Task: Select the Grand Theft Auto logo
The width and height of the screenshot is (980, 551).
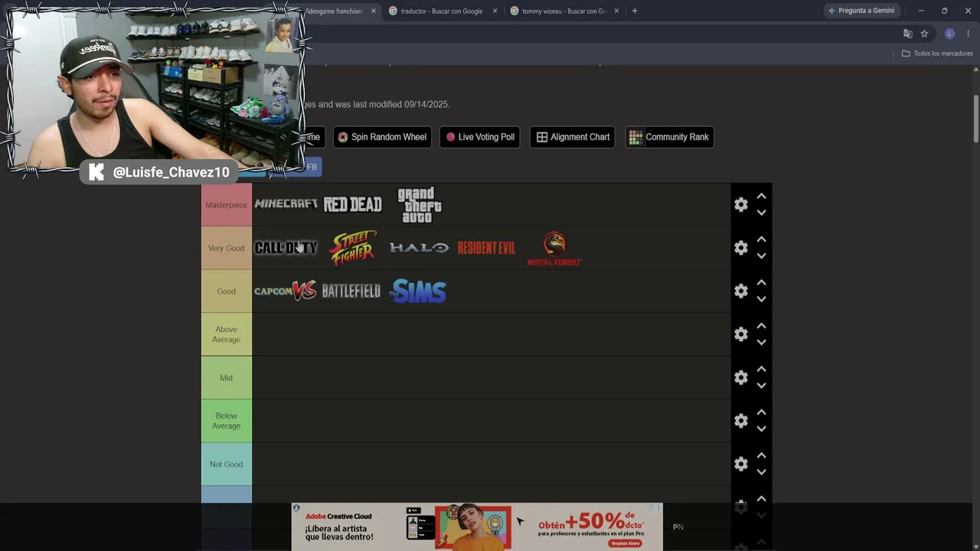Action: coord(419,204)
